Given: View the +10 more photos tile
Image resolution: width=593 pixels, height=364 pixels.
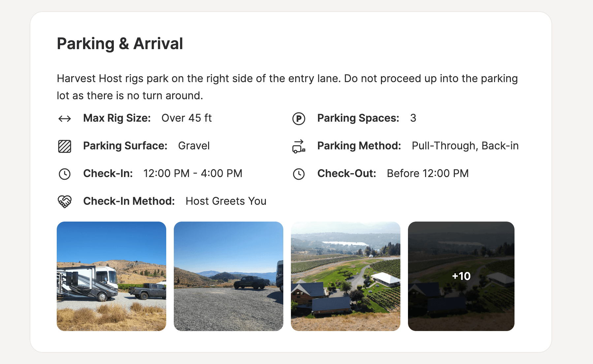Looking at the screenshot, I should (461, 276).
